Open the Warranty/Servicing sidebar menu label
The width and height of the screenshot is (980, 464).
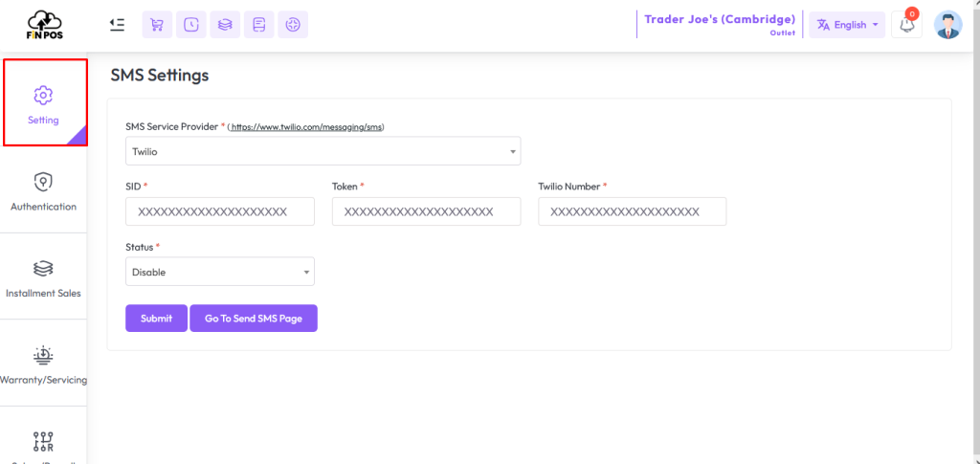tap(43, 380)
